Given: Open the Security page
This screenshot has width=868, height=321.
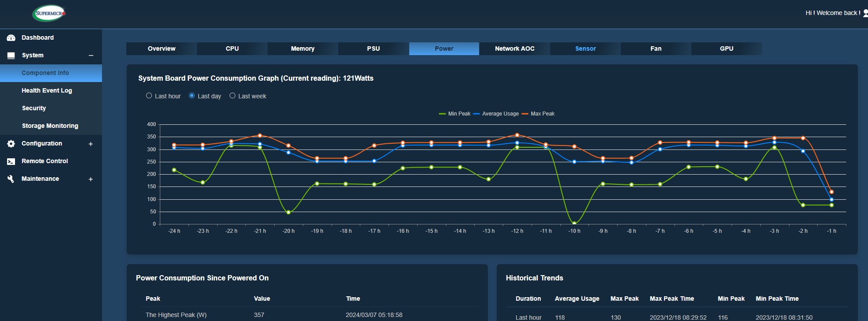Looking at the screenshot, I should click(51, 108).
